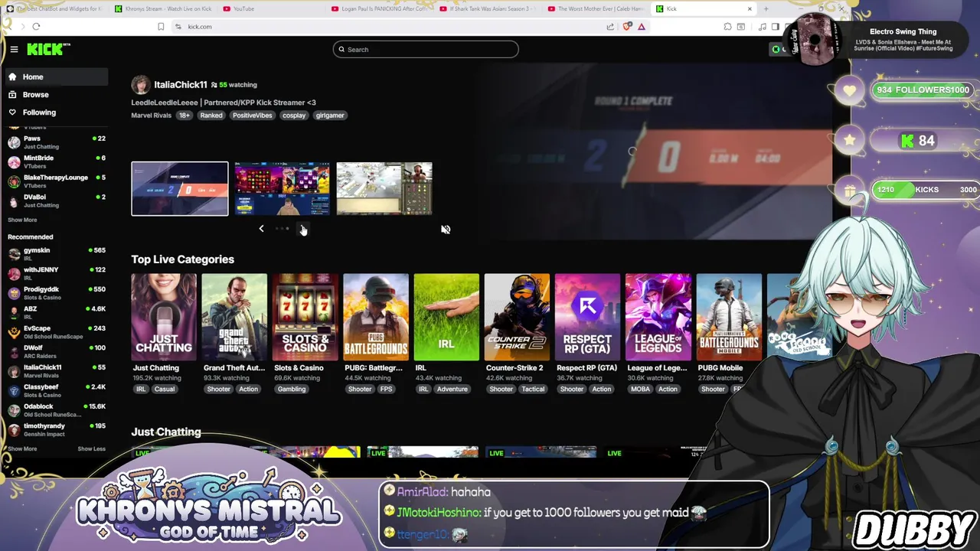
Task: Open PUBG Battlegrounds category card
Action: click(376, 317)
